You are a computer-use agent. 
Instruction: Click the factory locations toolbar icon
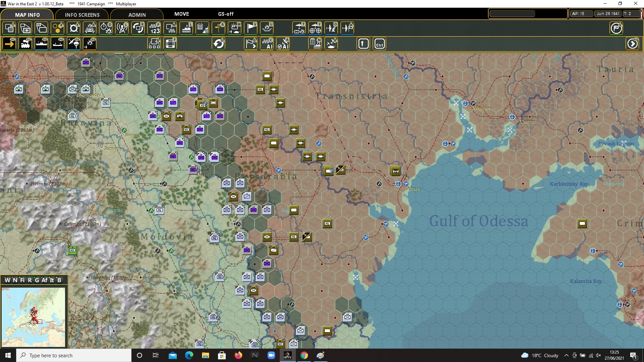coord(186,28)
